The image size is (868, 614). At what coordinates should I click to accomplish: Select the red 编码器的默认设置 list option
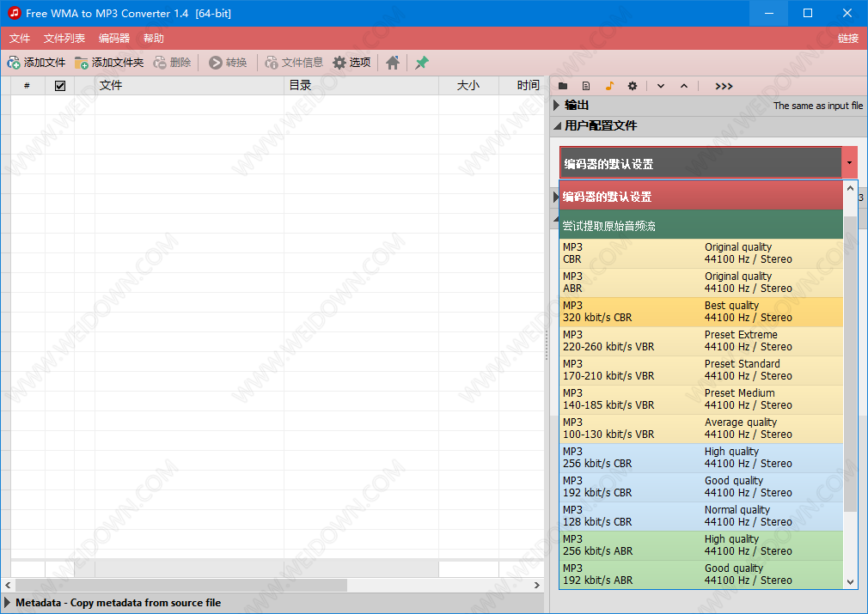point(700,196)
